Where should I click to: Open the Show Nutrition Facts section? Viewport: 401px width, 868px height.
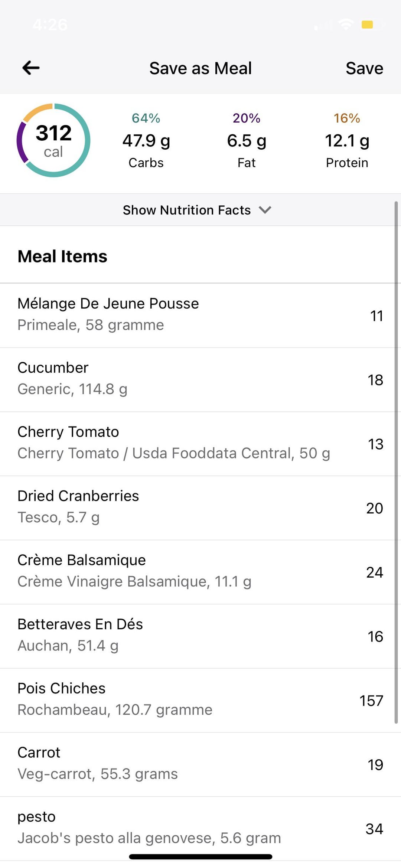pos(186,210)
